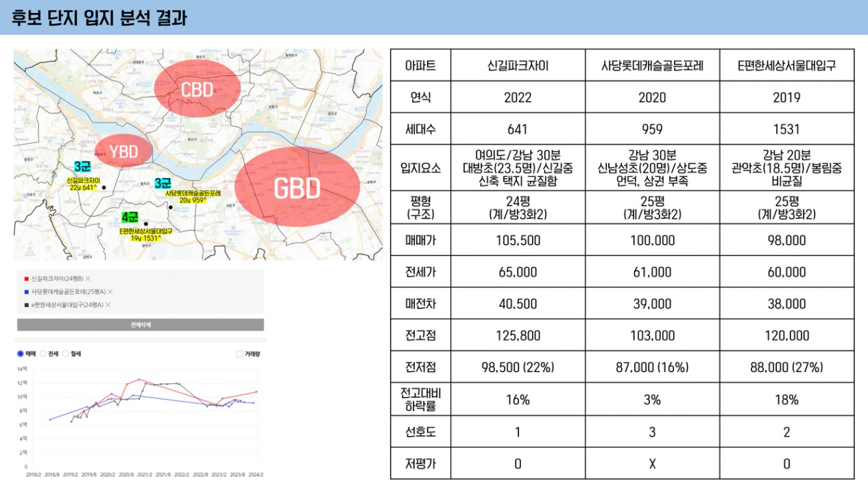Click the 641 cell in 세대수 row

point(517,128)
